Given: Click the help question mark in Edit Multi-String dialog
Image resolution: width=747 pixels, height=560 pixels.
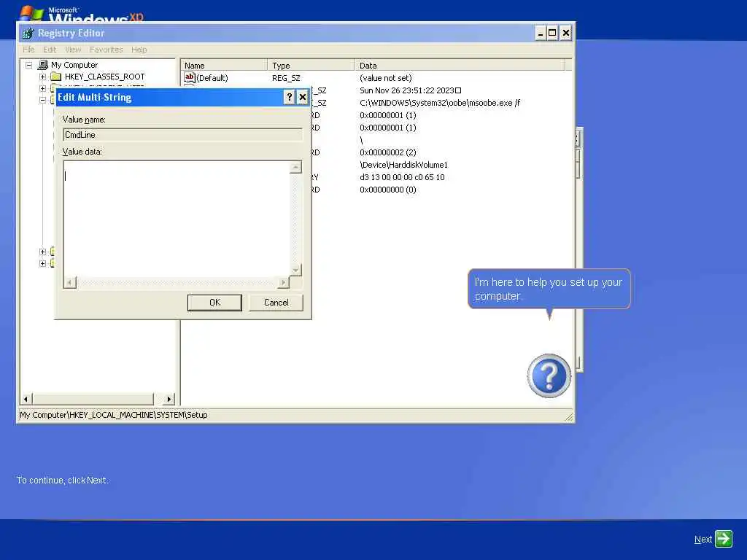Looking at the screenshot, I should (x=289, y=97).
